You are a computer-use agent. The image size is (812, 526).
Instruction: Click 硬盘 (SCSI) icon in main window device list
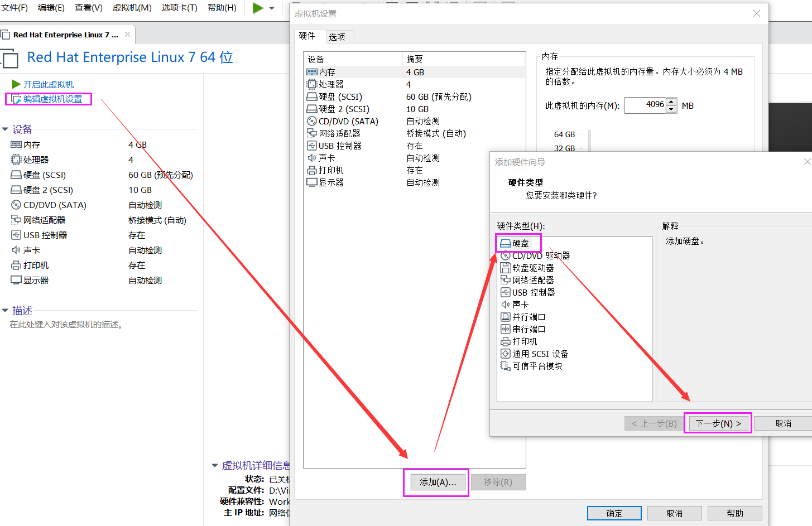[16, 175]
